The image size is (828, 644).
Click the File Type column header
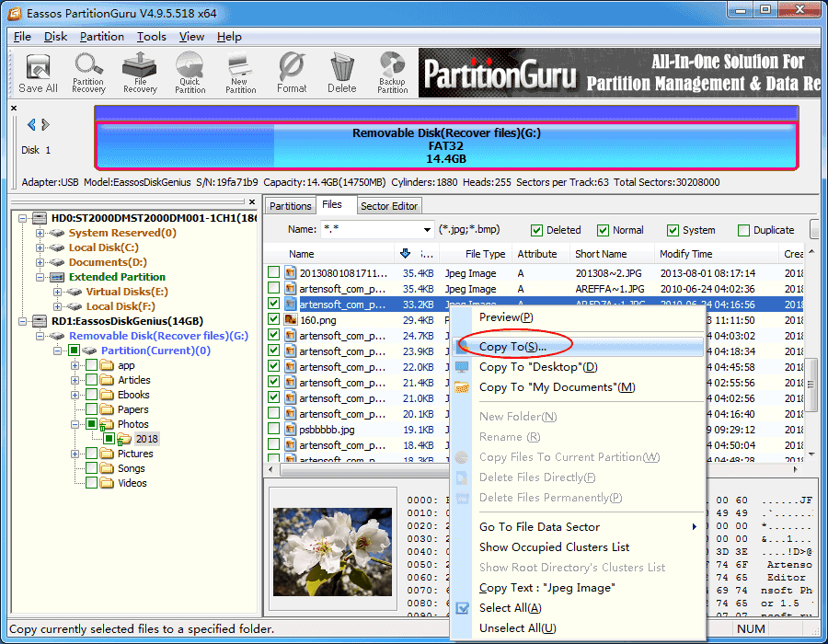pos(476,254)
